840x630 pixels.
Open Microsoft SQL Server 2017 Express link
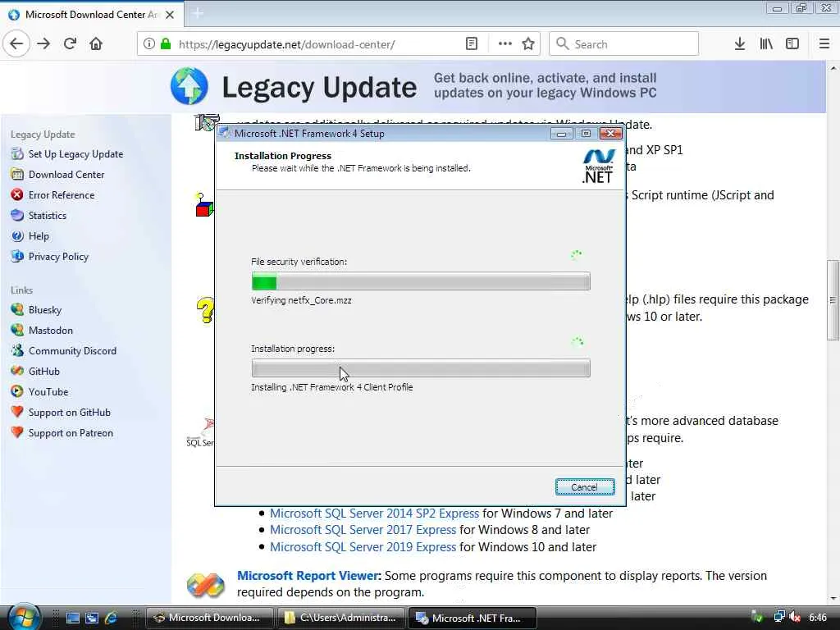pyautogui.click(x=363, y=530)
